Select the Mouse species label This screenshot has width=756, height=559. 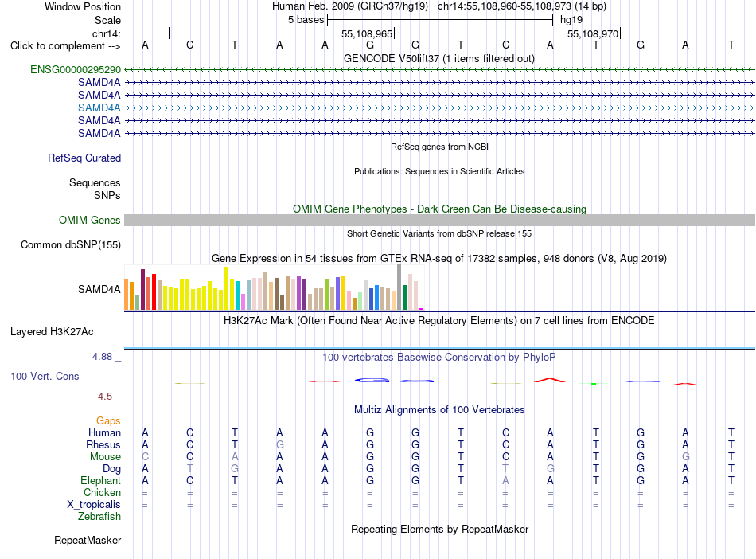[x=105, y=457]
